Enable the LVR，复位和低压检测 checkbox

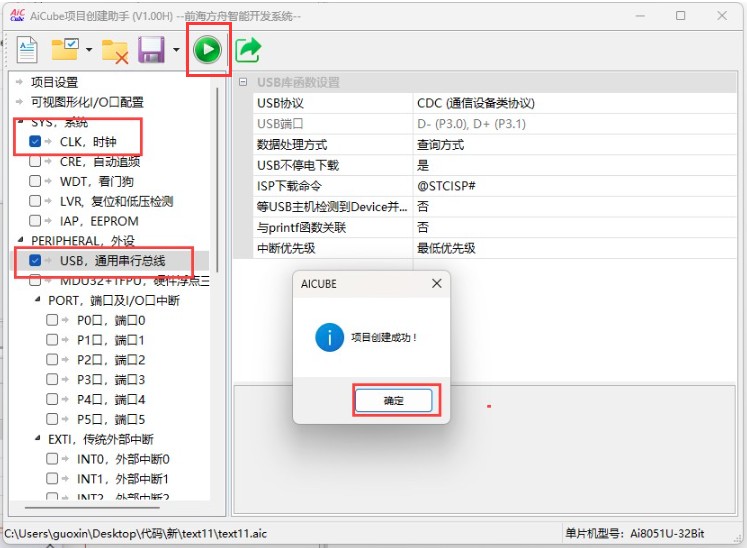[x=35, y=201]
